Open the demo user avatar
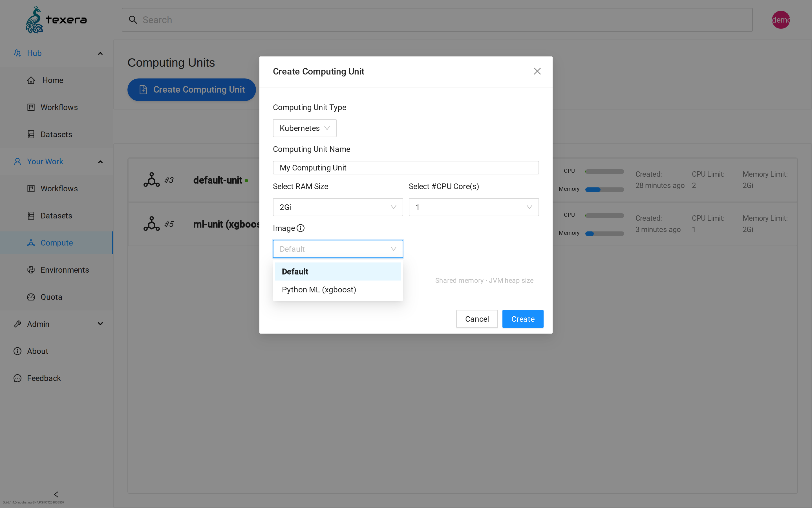The image size is (812, 508). (780, 20)
